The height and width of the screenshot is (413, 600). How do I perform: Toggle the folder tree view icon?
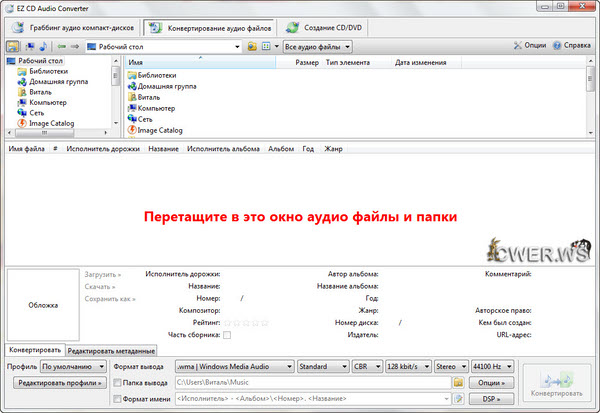[12, 46]
